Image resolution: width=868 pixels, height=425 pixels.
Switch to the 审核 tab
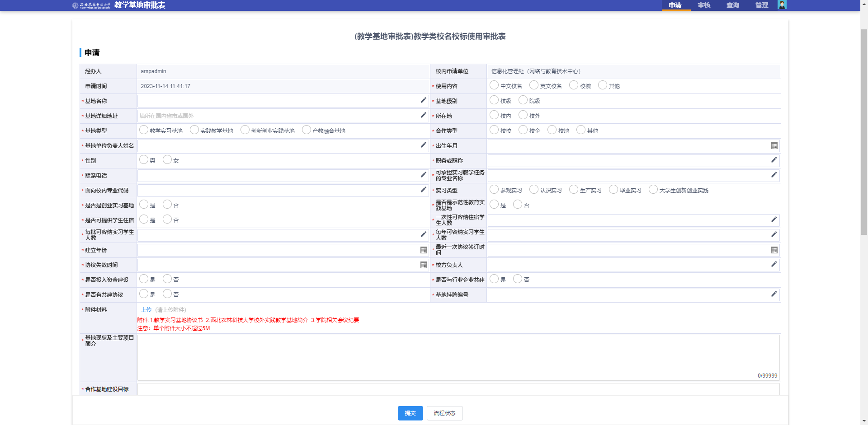pos(704,5)
